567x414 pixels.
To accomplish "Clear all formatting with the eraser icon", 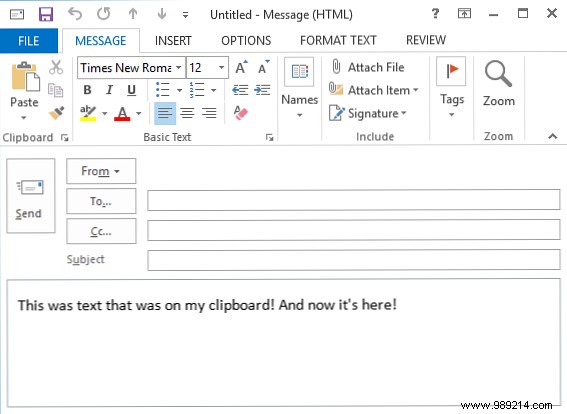I will click(x=241, y=112).
